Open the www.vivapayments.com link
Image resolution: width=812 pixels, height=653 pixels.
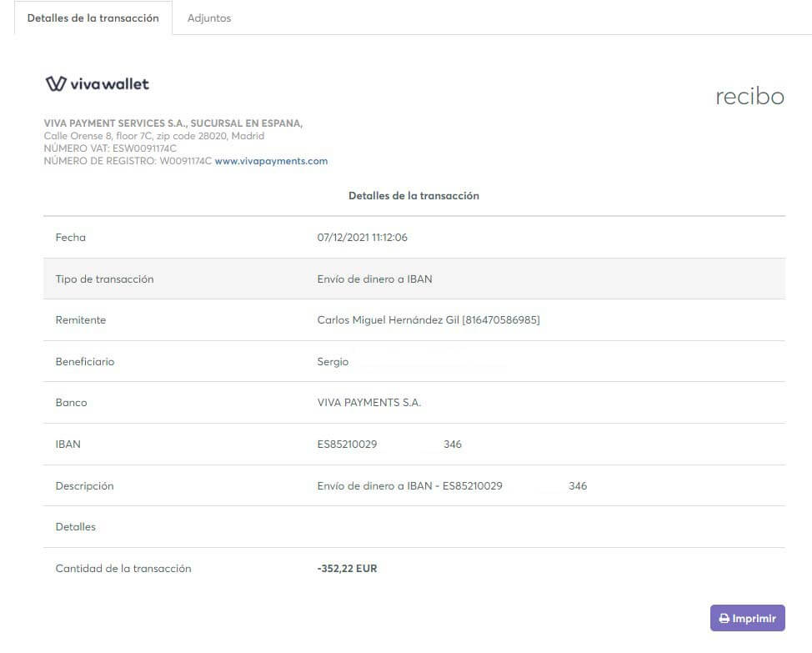tap(271, 161)
